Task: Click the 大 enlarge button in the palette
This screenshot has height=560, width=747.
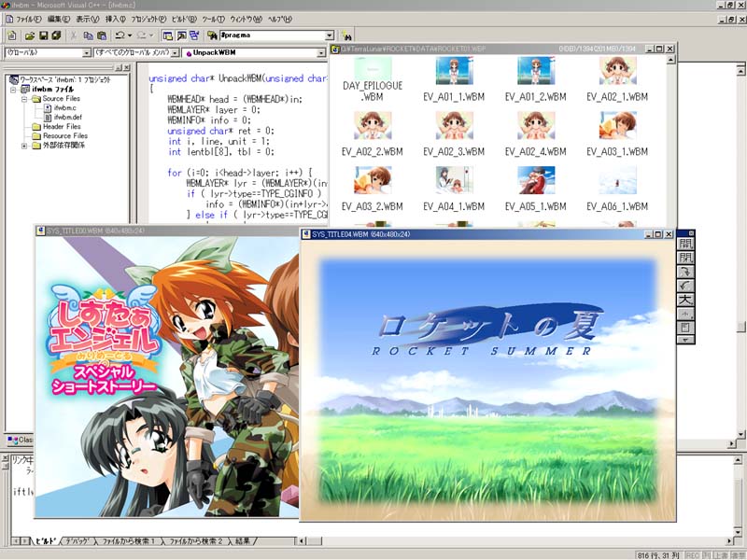Action: [685, 300]
